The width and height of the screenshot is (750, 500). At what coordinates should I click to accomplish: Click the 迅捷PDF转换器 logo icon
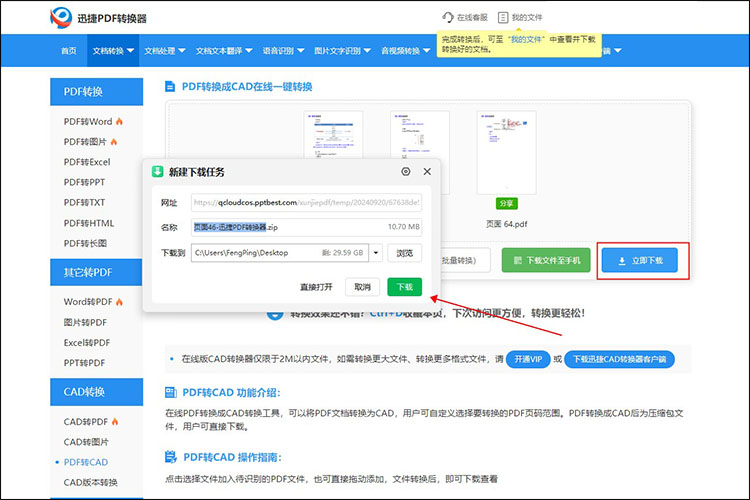61,18
